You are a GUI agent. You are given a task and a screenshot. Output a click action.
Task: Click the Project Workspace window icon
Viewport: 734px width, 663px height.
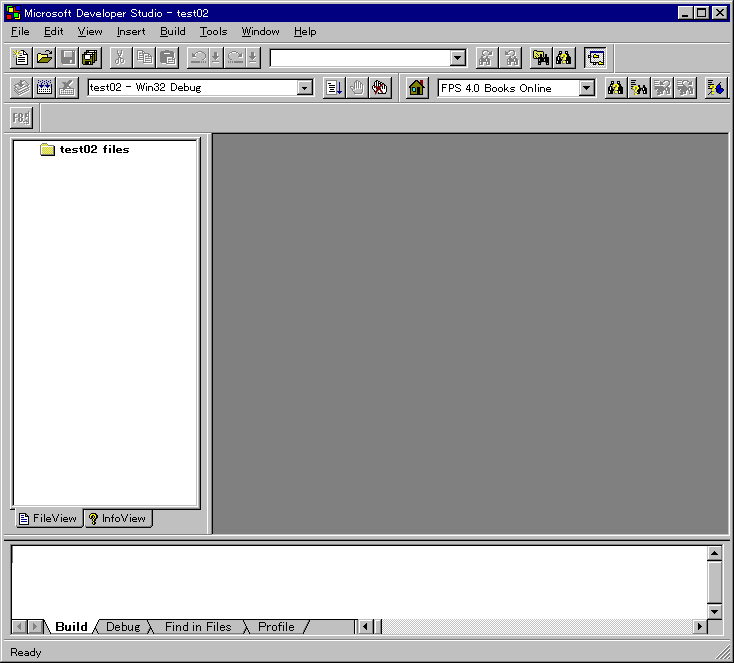click(595, 58)
